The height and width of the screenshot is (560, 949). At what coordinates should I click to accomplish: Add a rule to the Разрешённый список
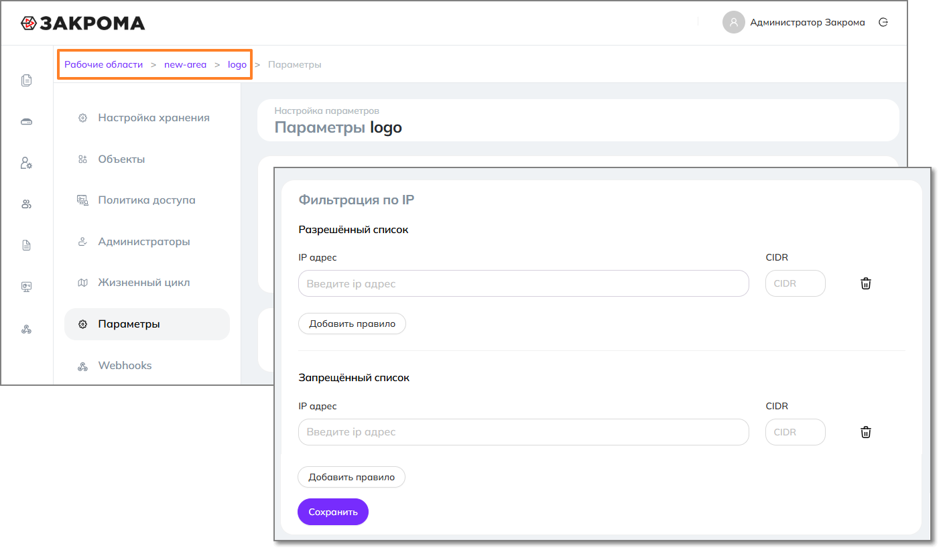(x=352, y=324)
